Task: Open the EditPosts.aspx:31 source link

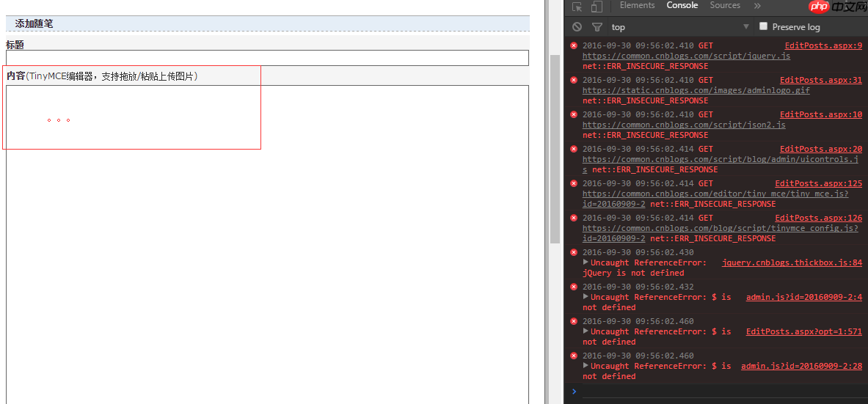Action: [821, 80]
